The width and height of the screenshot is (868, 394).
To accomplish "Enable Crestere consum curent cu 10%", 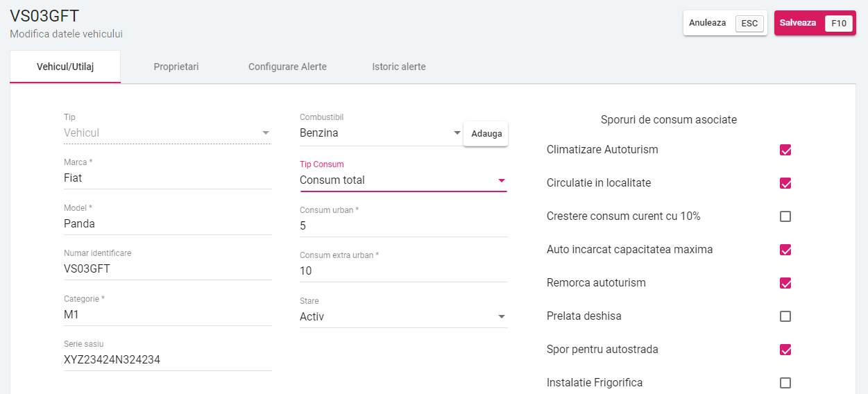I will click(x=785, y=216).
